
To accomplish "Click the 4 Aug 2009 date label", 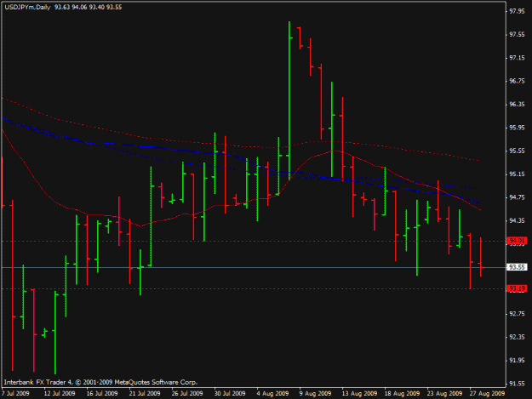I will (272, 394).
